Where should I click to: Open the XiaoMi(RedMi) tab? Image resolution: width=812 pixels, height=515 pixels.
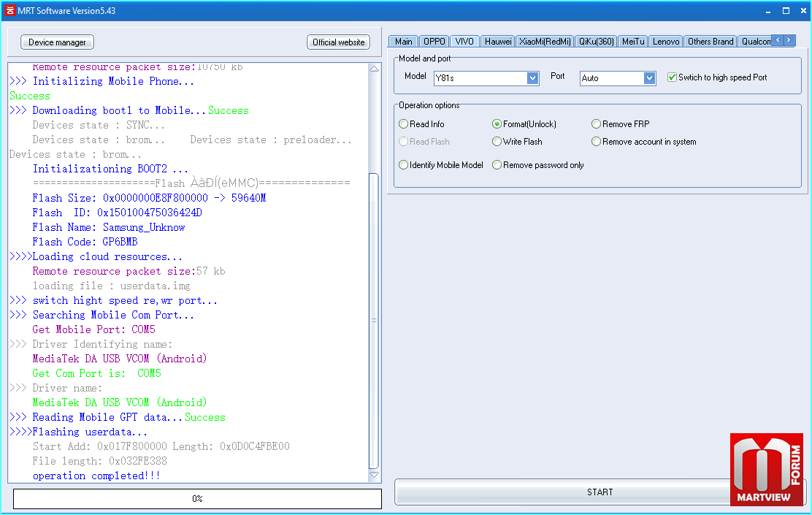(545, 42)
